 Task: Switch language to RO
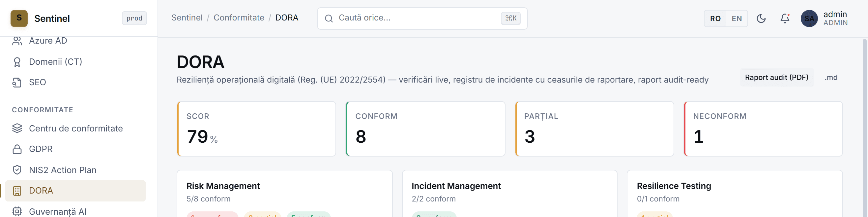point(715,18)
